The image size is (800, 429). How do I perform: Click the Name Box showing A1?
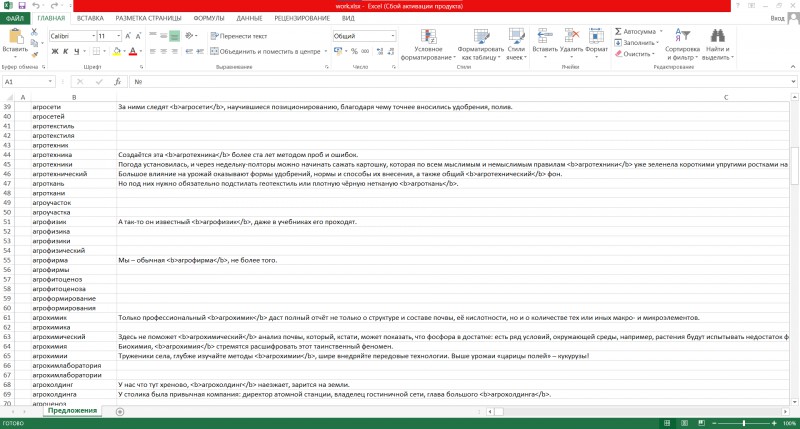point(28,82)
